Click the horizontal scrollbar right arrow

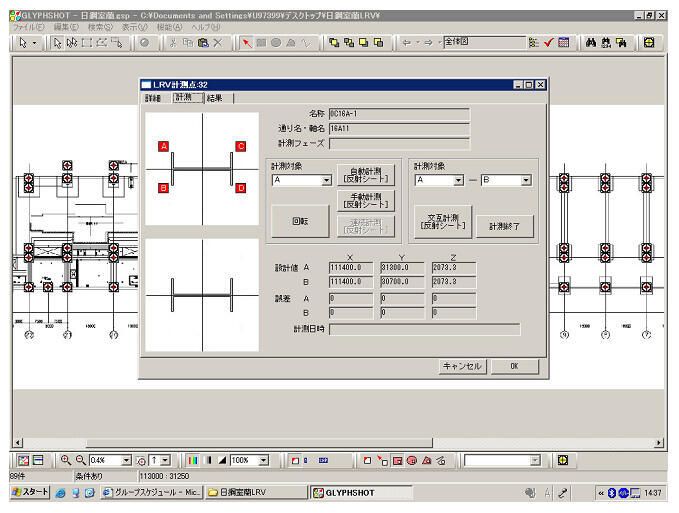[x=659, y=442]
